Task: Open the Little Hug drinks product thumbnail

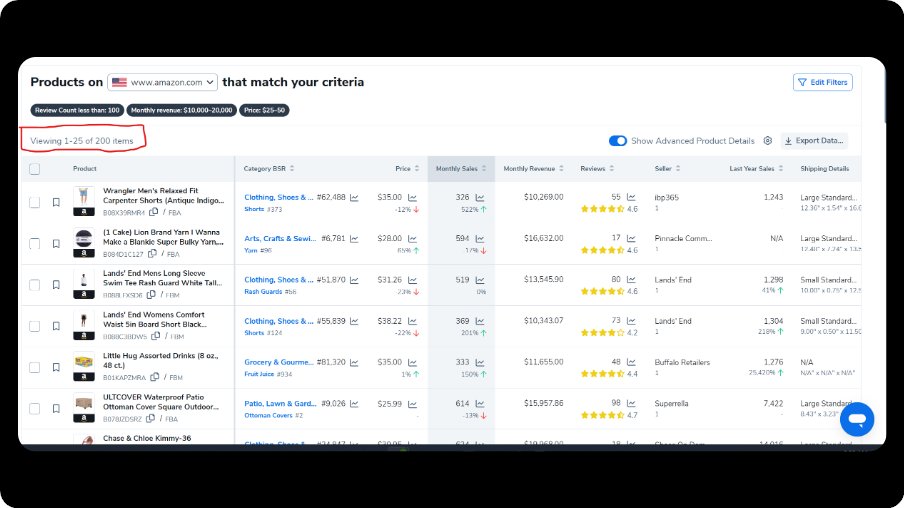Action: [84, 362]
